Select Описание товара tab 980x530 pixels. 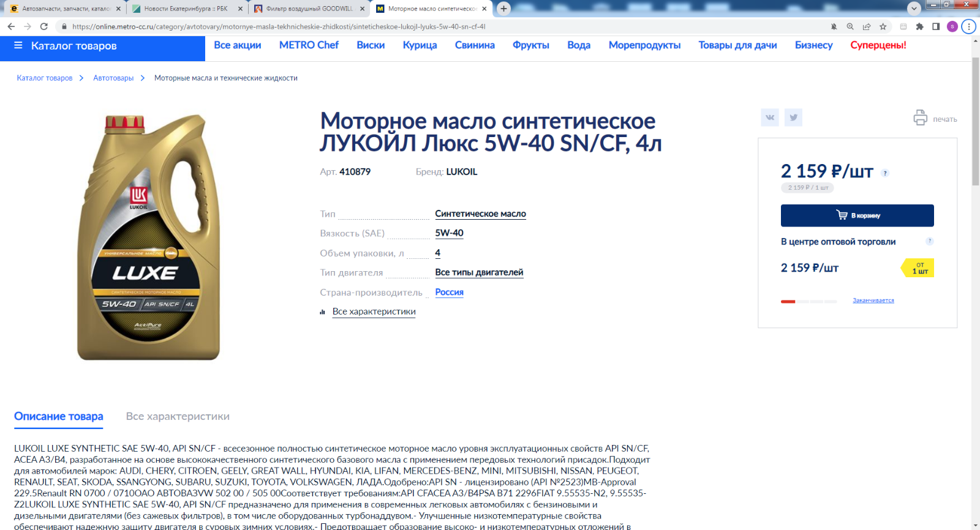[x=59, y=416]
